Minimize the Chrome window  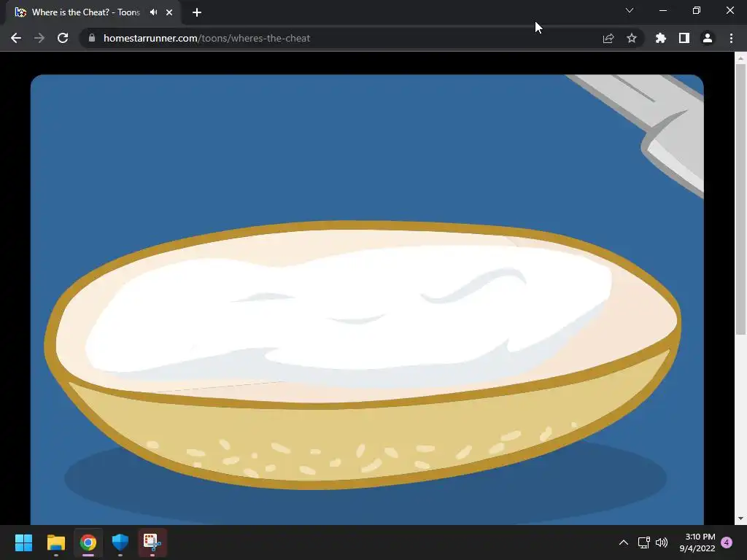pos(663,10)
